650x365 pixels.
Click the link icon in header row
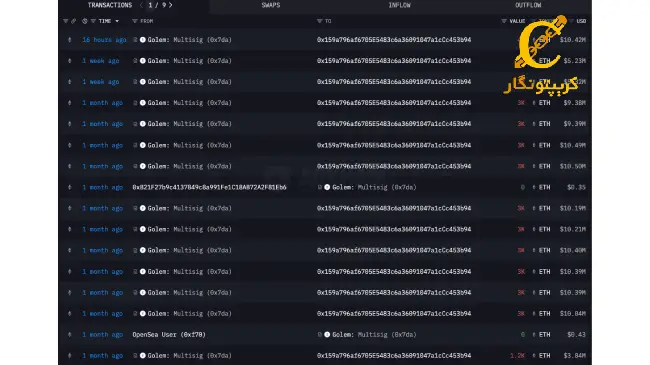(x=73, y=21)
